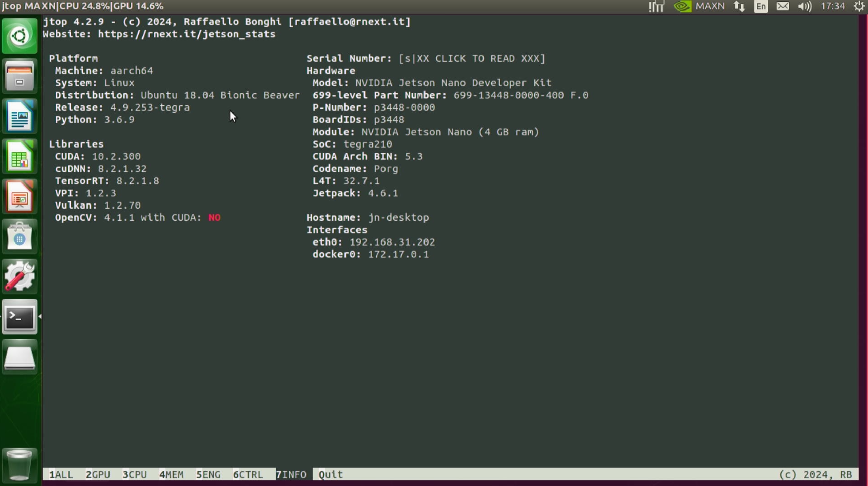Image resolution: width=868 pixels, height=486 pixels.
Task: Click the serial number reveal text
Action: coord(472,58)
